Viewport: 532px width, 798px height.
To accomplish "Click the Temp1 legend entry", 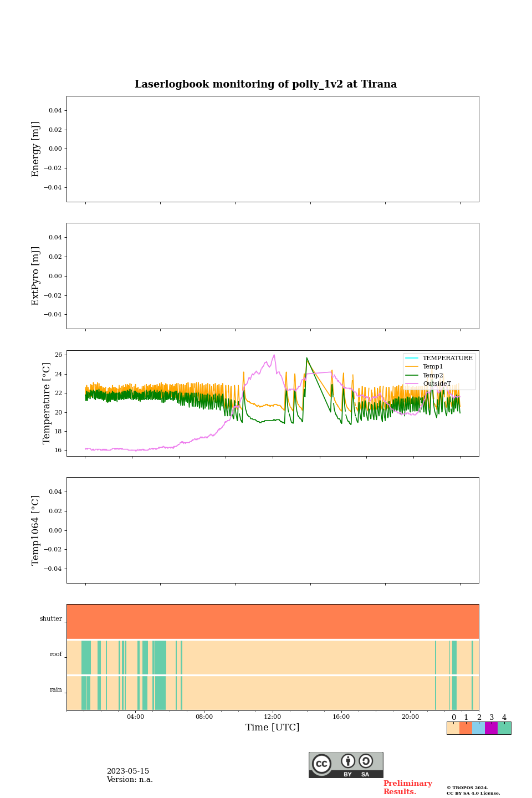I will point(424,366).
